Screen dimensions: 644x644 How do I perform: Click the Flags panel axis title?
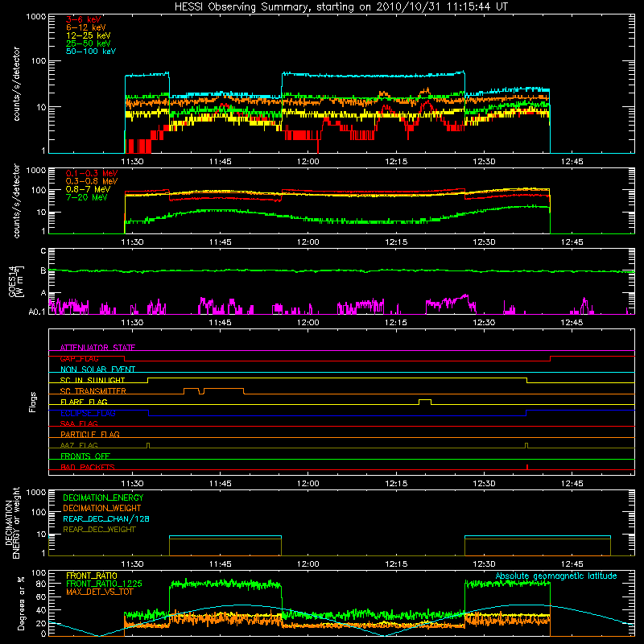[33, 402]
